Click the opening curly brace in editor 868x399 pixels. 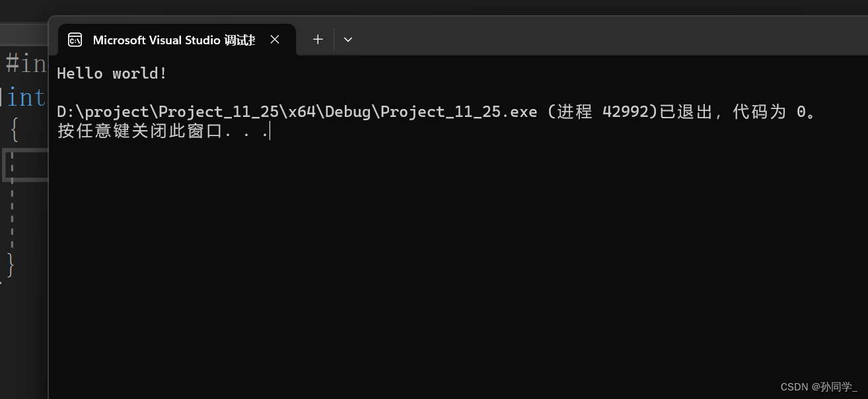coord(15,129)
